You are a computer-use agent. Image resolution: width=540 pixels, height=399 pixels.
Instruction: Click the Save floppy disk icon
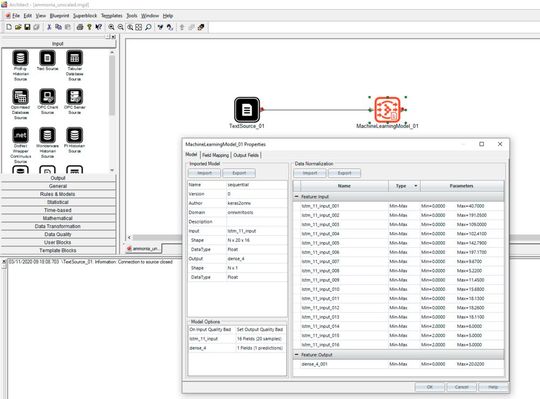(27, 27)
